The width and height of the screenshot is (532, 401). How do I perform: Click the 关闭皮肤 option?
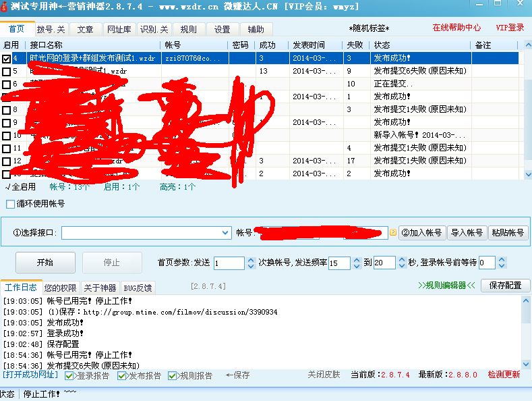point(324,375)
